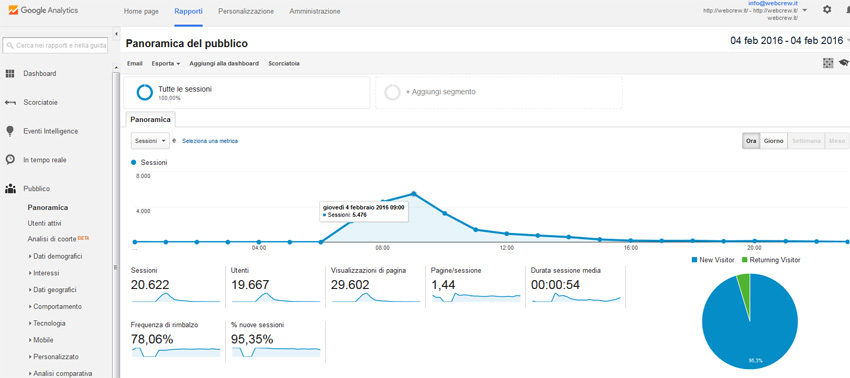Click the Google Analytics logo
The width and height of the screenshot is (850, 378).
click(43, 10)
